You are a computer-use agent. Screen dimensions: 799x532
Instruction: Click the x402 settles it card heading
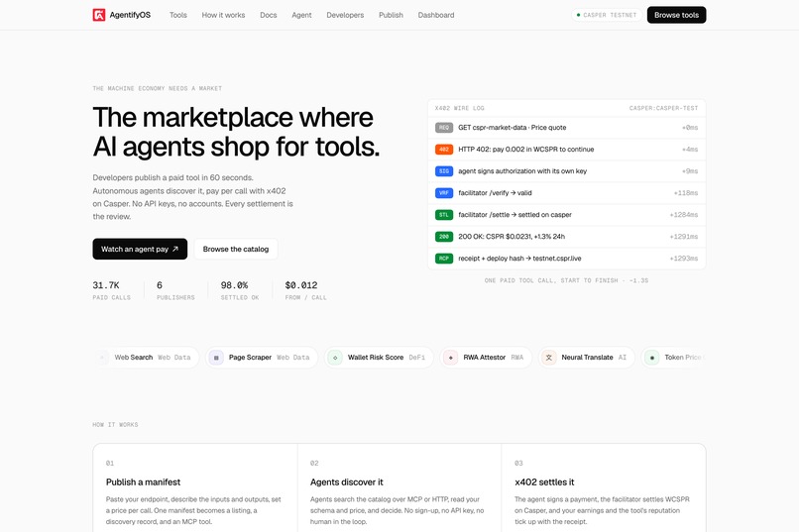tap(544, 482)
